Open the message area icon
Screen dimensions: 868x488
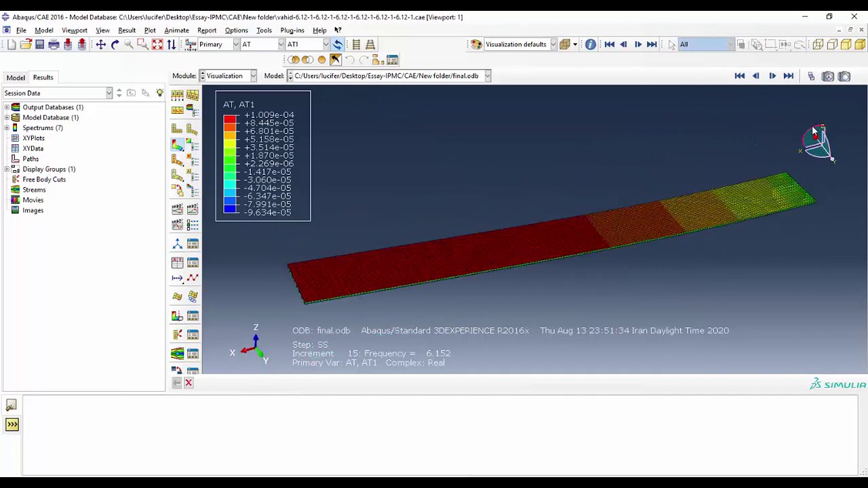click(12, 405)
